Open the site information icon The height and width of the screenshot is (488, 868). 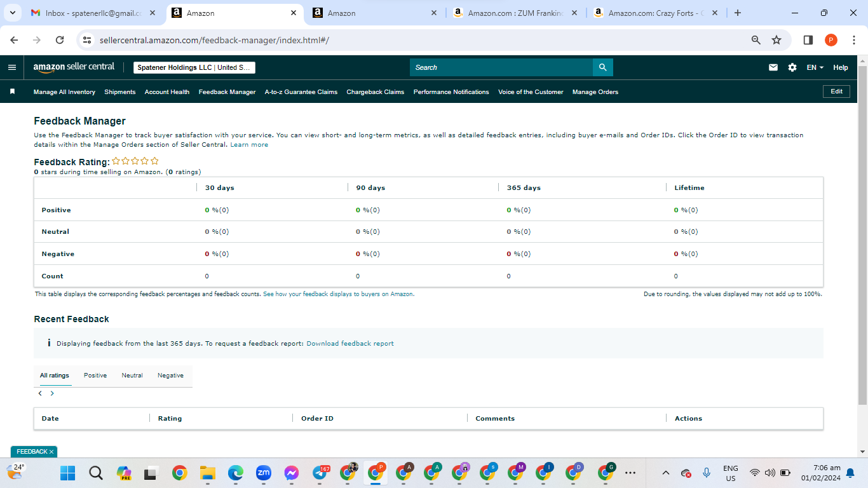(88, 40)
